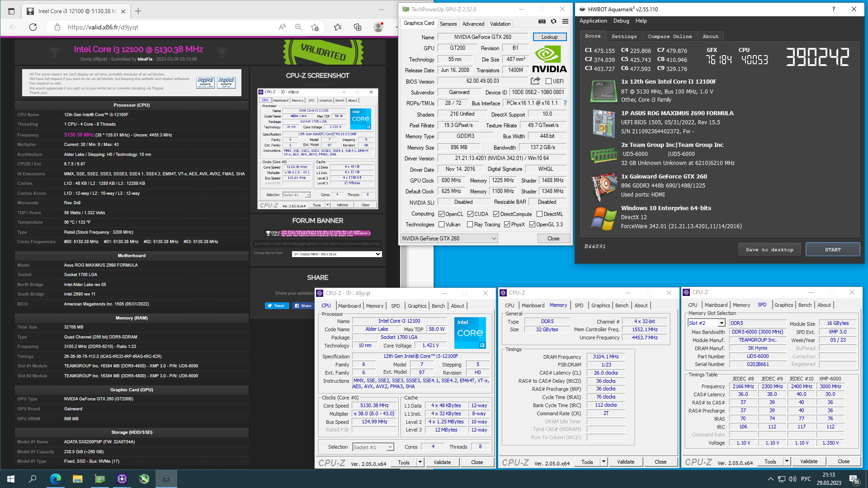Click Tweet share button on validation page
This screenshot has width=868, height=488.
276,305
